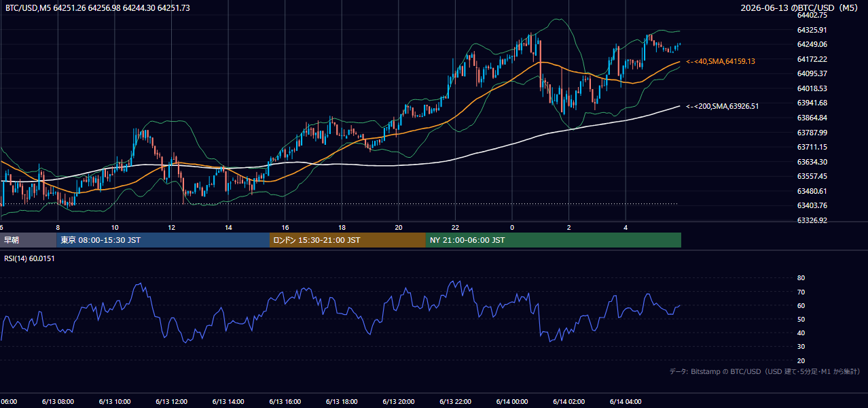Click the Bitstamp data source note
This screenshot has height=408, width=868.
[765, 371]
